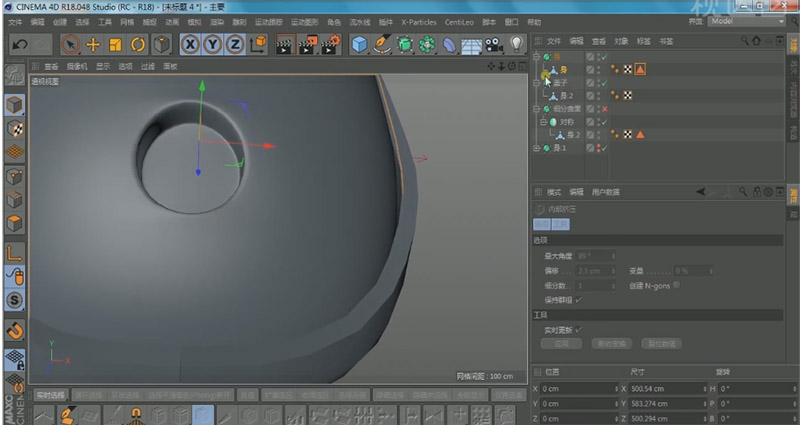Click the Attribute Manager lock icon
Image resolution: width=800 pixels, height=425 pixels.
757,192
